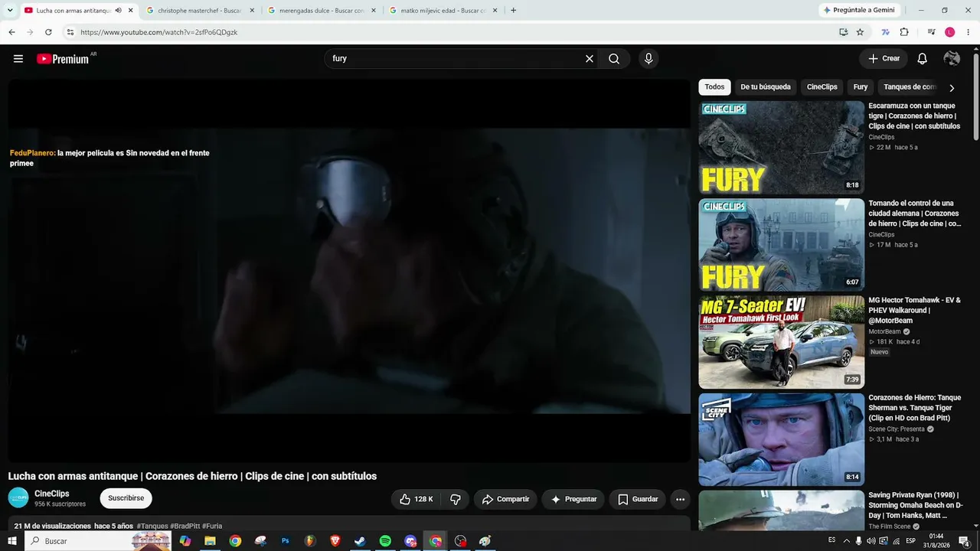Open the Windows Start menu
Image resolution: width=980 pixels, height=551 pixels.
12,541
